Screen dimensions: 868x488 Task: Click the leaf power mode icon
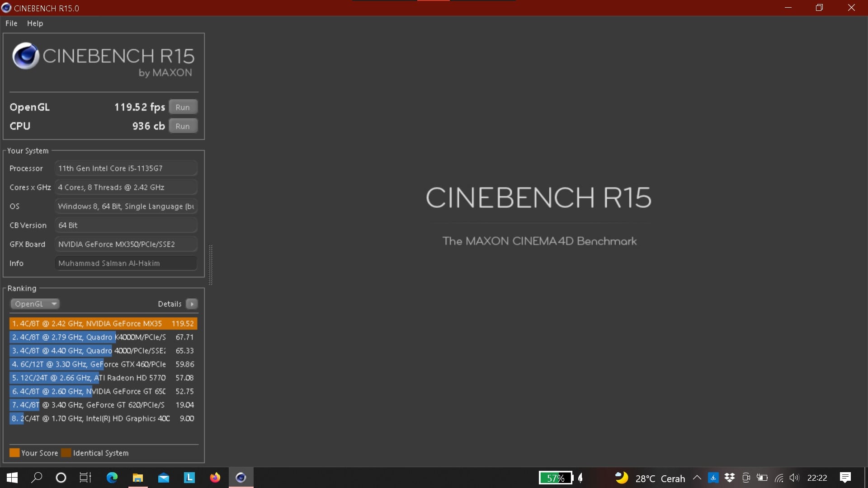pyautogui.click(x=580, y=478)
